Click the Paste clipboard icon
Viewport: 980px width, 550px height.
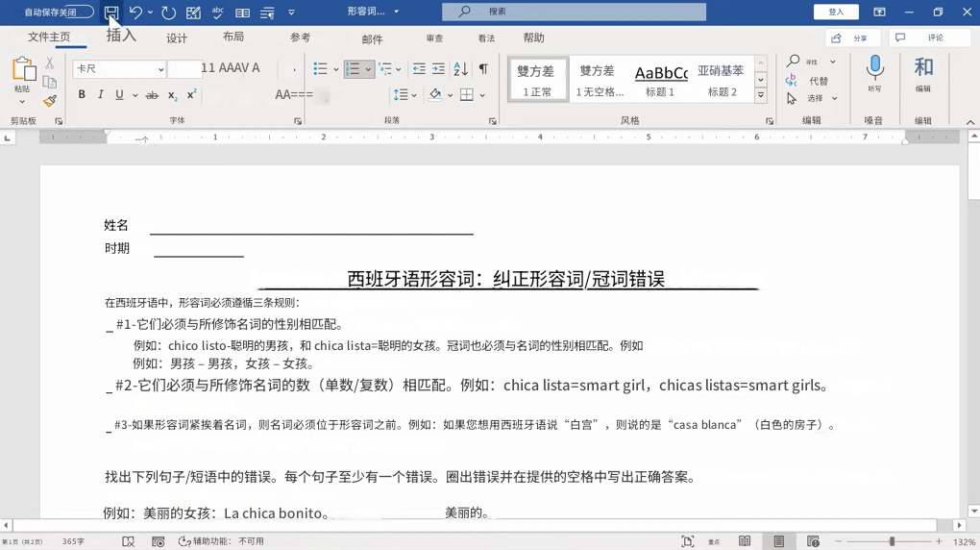click(23, 71)
